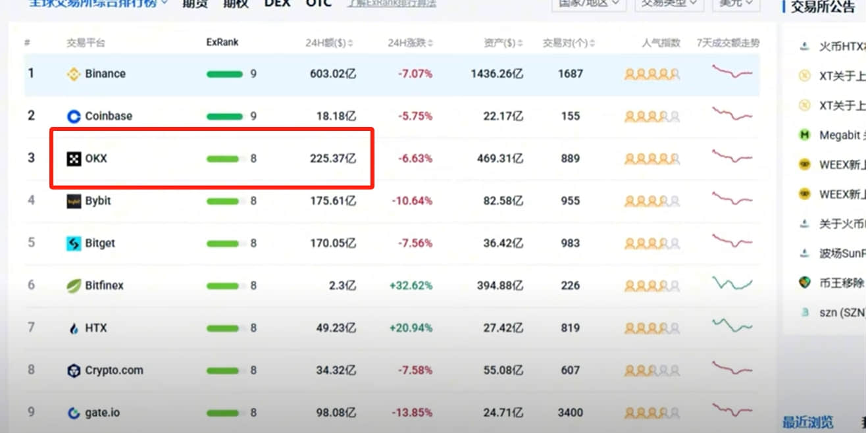This screenshot has height=433, width=868.
Task: Click gate.io change value -13.85%
Action: [x=413, y=413]
